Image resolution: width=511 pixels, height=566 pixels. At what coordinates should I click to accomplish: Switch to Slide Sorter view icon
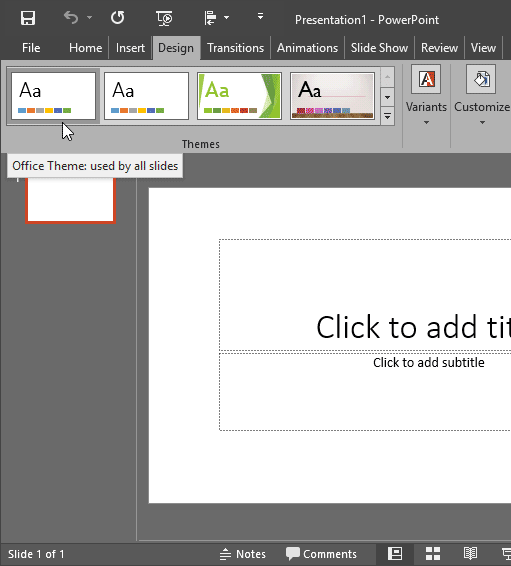click(x=433, y=554)
